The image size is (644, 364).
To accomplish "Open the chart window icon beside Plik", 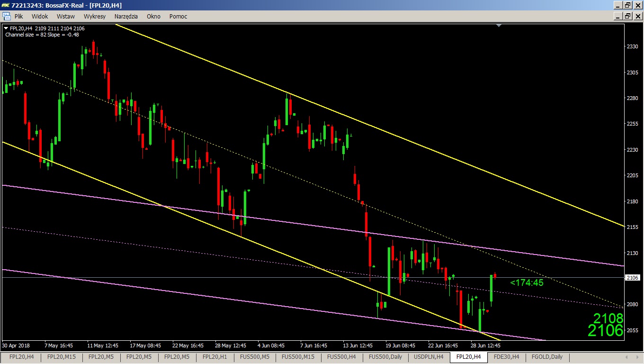I will 6,16.
